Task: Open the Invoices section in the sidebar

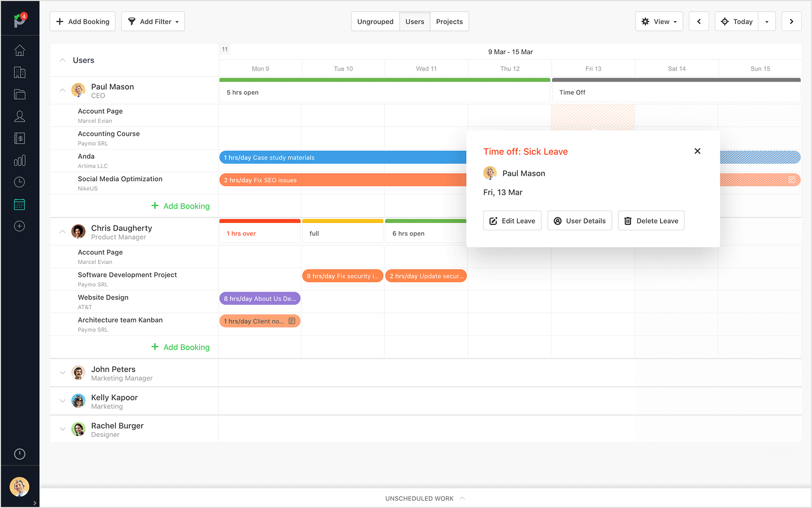Action: point(19,138)
